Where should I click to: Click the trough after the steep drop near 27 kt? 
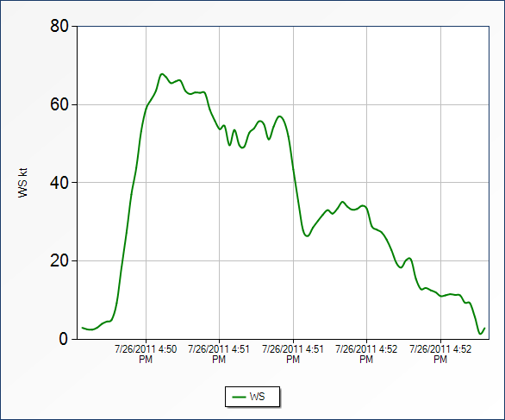308,236
